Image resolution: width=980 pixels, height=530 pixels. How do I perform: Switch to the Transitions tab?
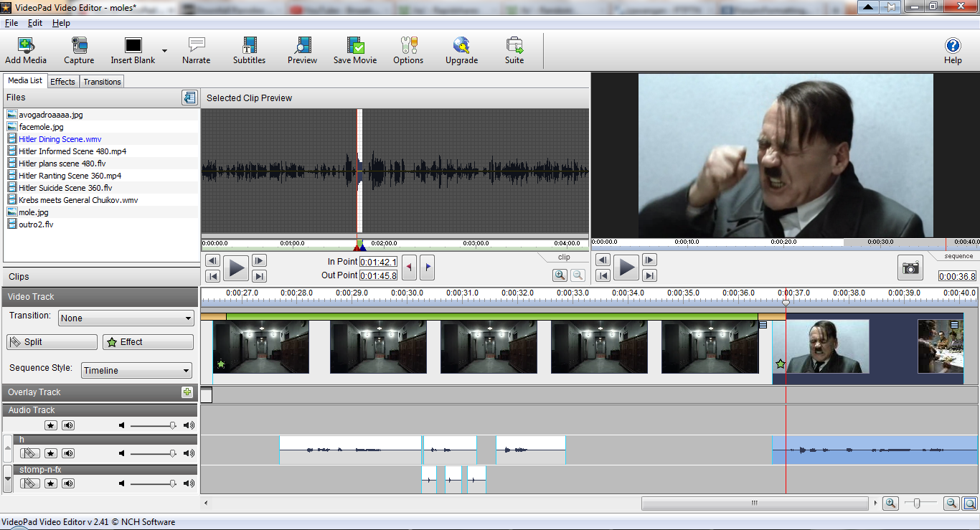(x=102, y=82)
